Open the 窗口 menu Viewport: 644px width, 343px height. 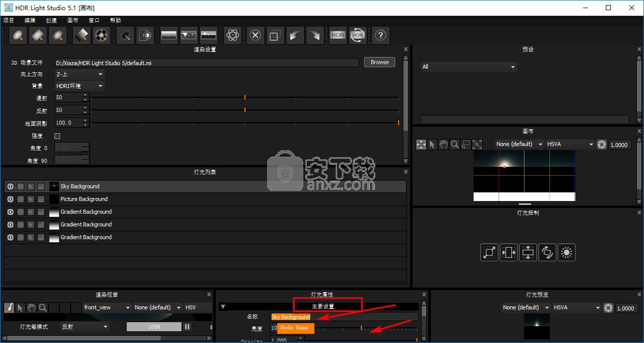click(94, 20)
